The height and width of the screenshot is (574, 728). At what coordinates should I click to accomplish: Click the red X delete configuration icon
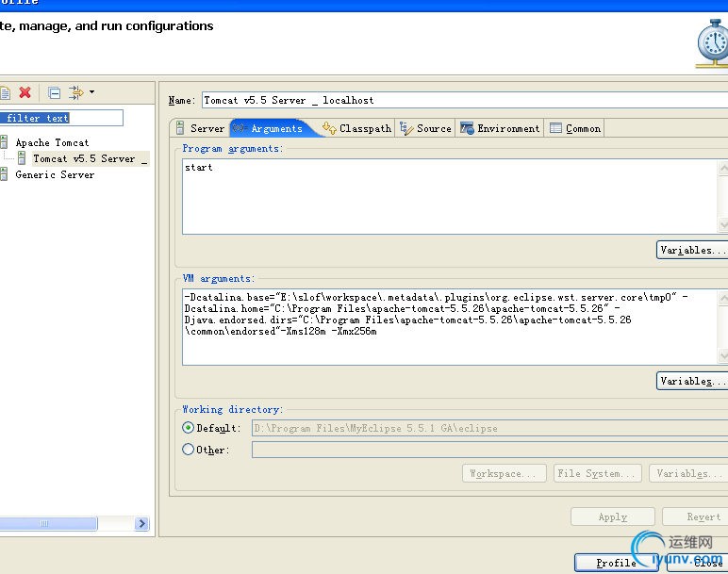tap(25, 92)
